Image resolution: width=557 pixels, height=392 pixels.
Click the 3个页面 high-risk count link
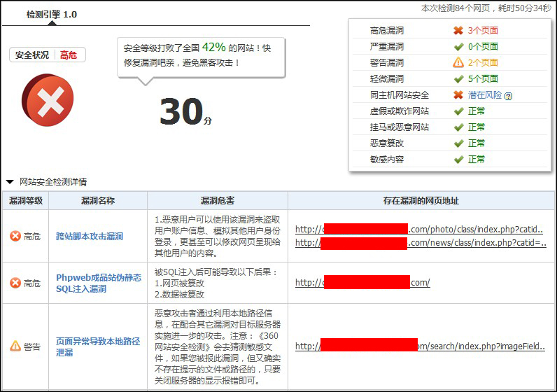click(x=483, y=31)
